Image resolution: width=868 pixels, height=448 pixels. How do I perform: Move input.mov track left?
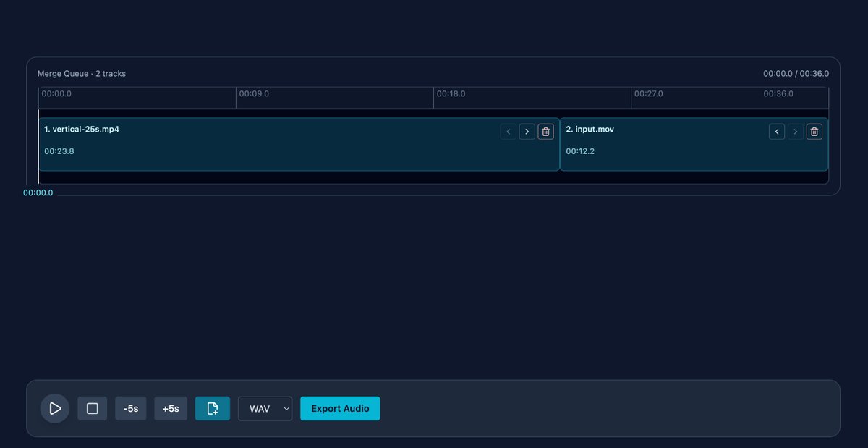coord(777,131)
